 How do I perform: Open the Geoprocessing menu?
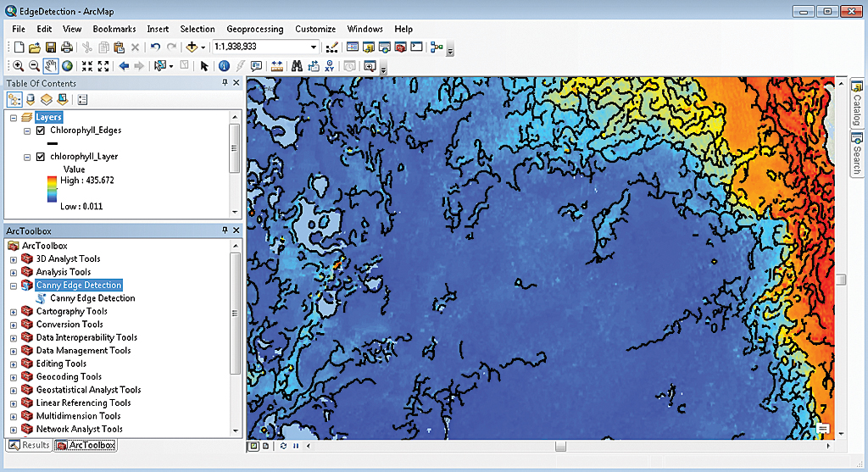[254, 29]
